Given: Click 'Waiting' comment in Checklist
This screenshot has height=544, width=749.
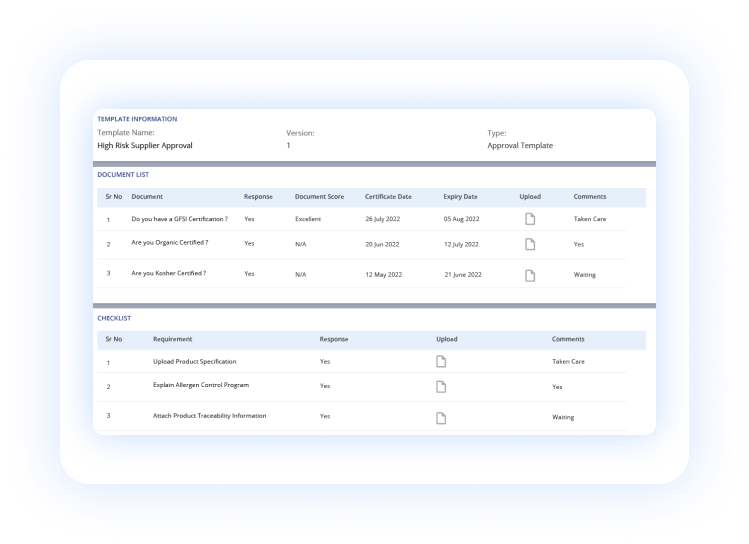Looking at the screenshot, I should (x=563, y=417).
